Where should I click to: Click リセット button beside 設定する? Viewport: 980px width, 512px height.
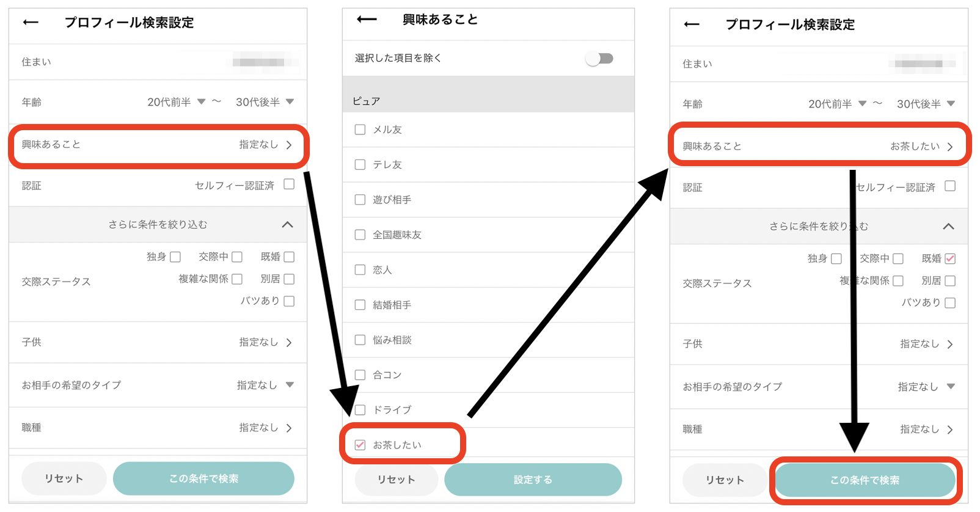[x=396, y=480]
